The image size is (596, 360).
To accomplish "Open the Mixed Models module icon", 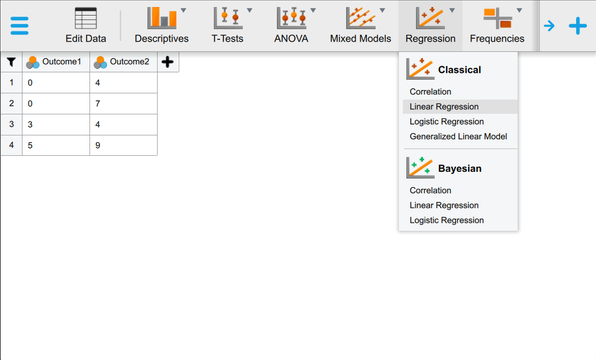I will point(360,18).
